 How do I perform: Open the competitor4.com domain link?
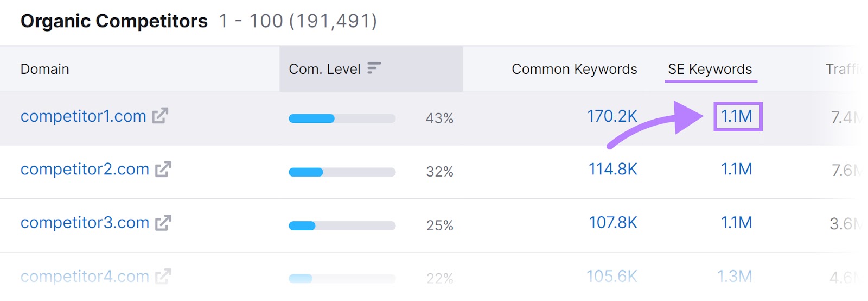[85, 277]
